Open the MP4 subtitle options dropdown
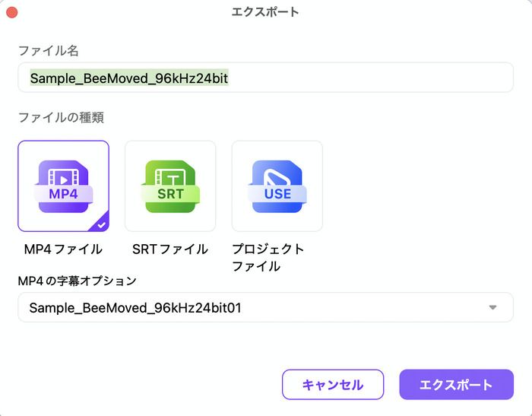This screenshot has height=416, width=532. 265,307
